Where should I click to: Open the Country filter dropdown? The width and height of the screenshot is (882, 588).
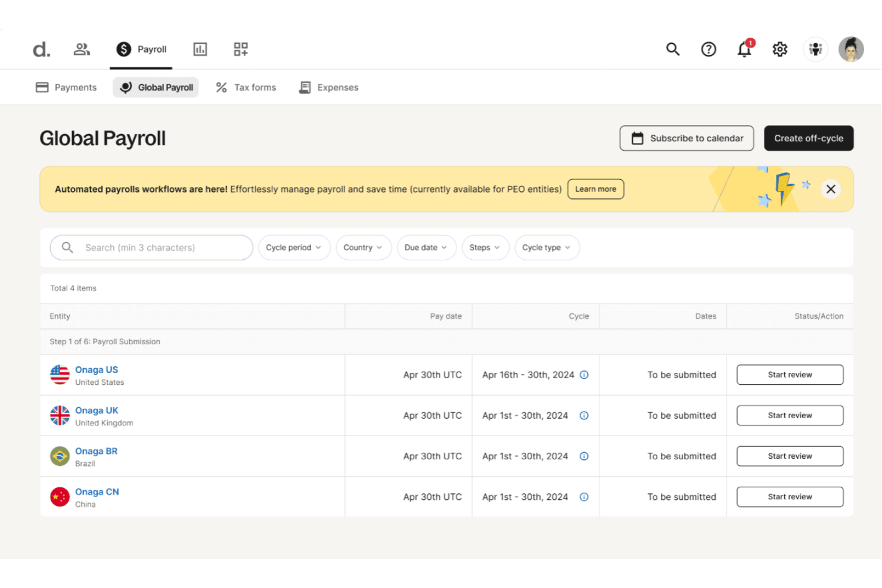pos(364,247)
